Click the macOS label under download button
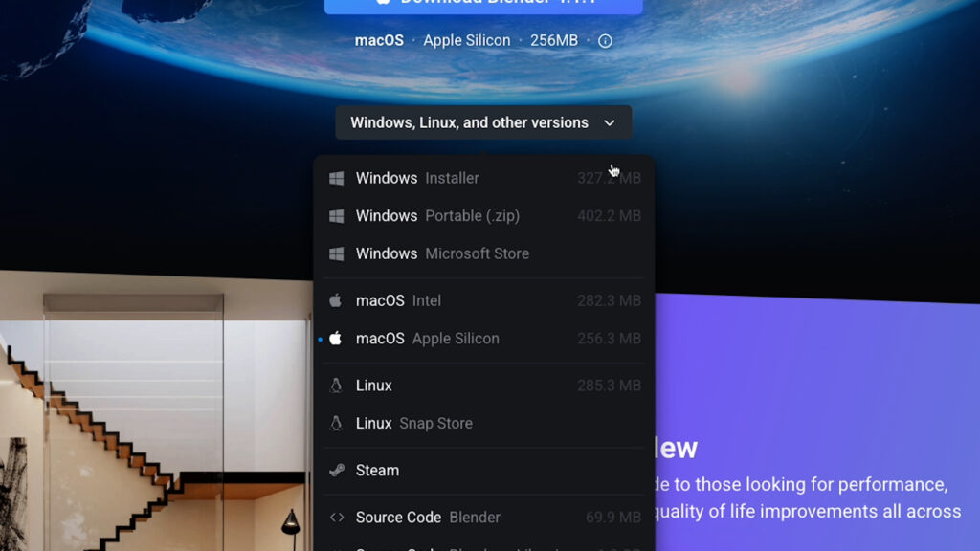This screenshot has height=551, width=980. coord(379,40)
